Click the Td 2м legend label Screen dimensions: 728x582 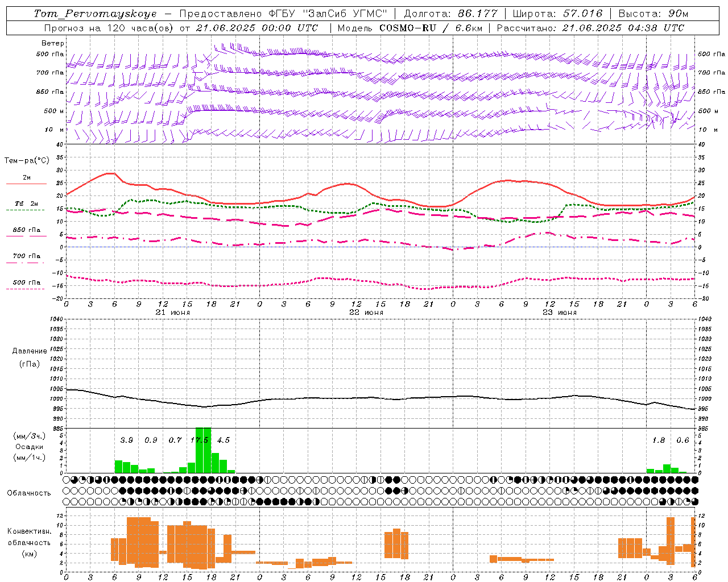pos(27,203)
